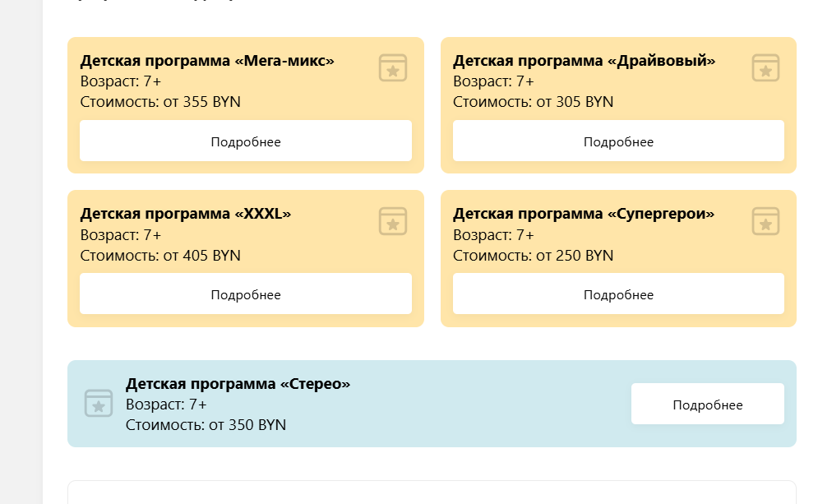Click the title Детская программа «Супергерои»
Screen dimensions: 818x504
(584, 214)
